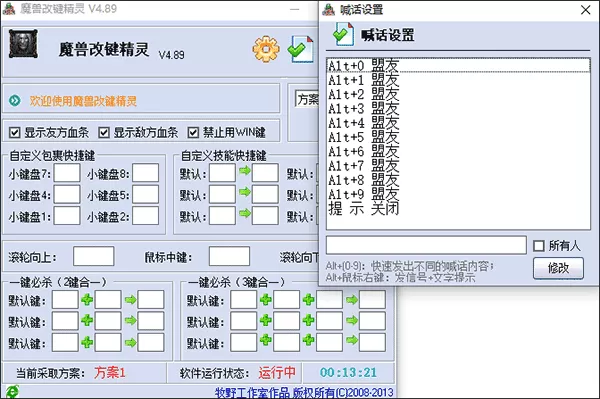Select the 提示 关闭 list row
The width and height of the screenshot is (600, 399).
pyautogui.click(x=458, y=208)
